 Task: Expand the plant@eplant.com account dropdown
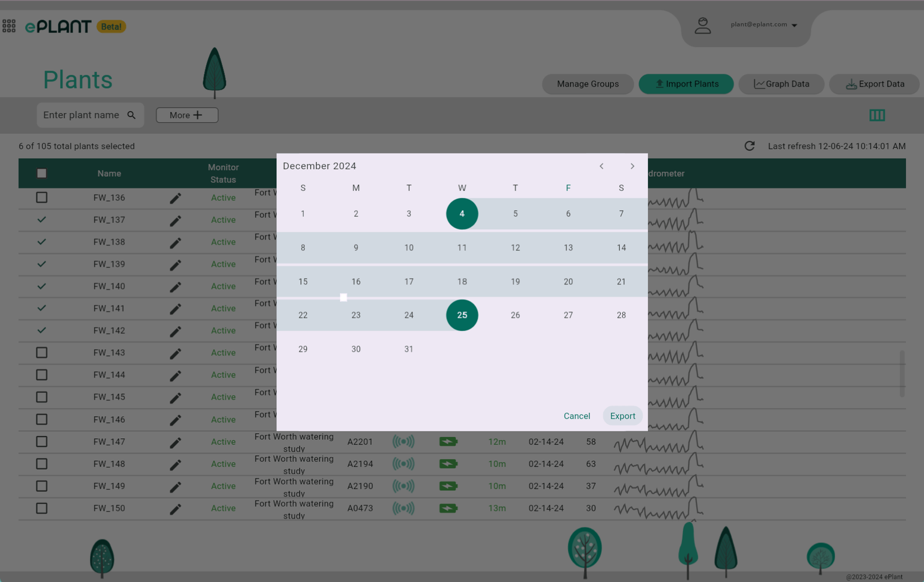(795, 25)
